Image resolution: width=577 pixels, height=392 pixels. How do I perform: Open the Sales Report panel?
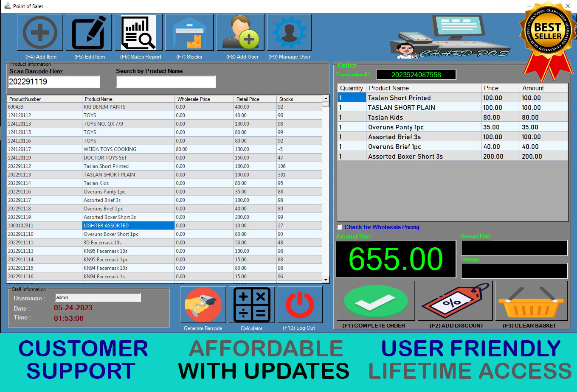(138, 32)
